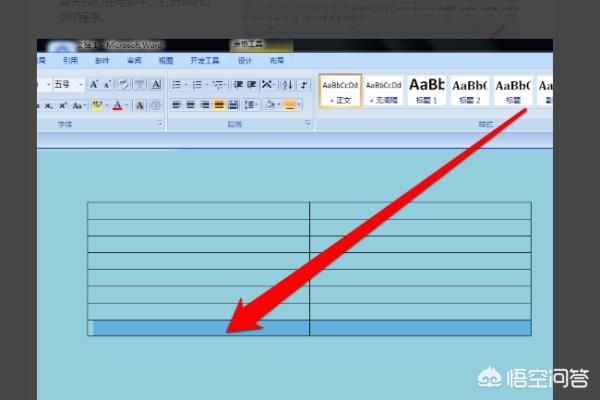Image resolution: width=600 pixels, height=400 pixels.
Task: Open the multilevel list menu
Action: [219, 85]
